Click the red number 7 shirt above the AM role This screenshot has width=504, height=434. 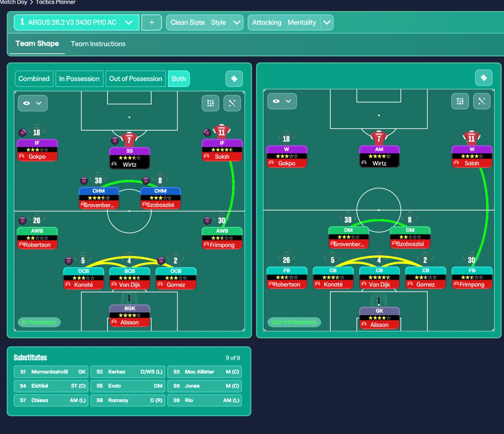click(x=379, y=138)
